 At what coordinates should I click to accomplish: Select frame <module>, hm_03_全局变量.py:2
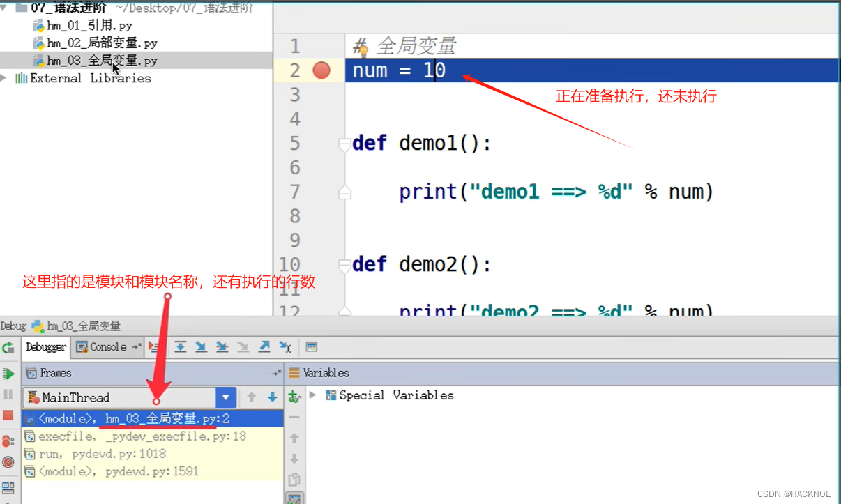tap(153, 418)
